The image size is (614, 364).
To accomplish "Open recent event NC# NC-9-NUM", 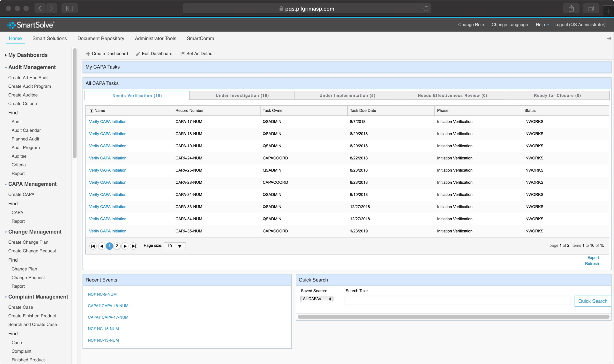I will click(x=102, y=294).
